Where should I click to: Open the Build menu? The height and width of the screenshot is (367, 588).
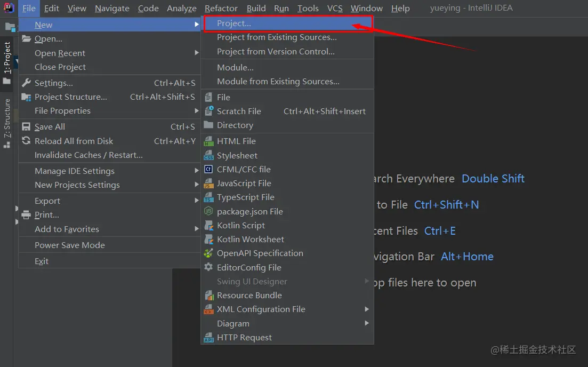[x=256, y=8]
